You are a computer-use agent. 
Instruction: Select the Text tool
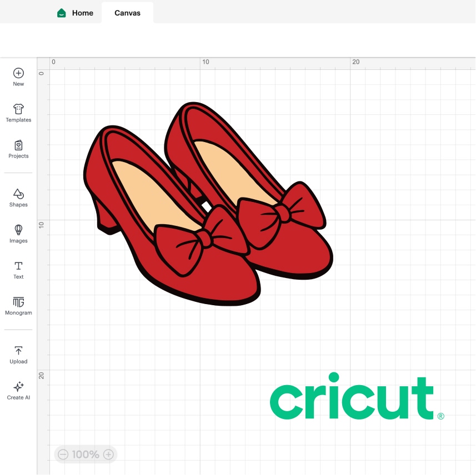(x=18, y=266)
